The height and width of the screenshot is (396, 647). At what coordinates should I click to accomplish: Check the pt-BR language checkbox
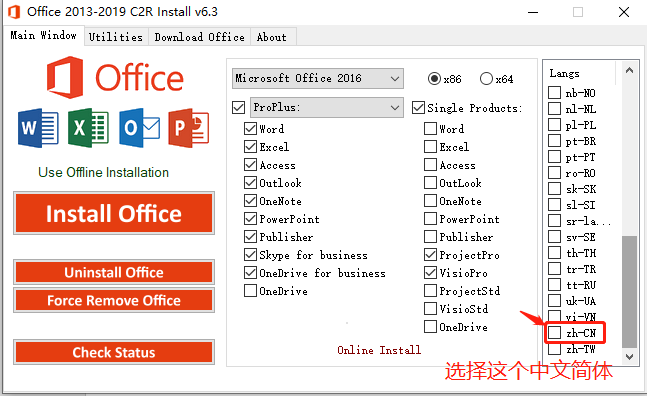click(x=555, y=141)
